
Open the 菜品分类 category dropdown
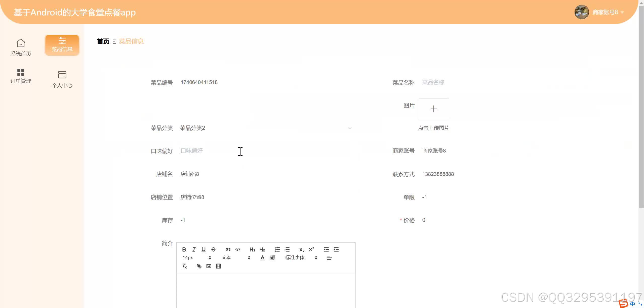pos(265,128)
